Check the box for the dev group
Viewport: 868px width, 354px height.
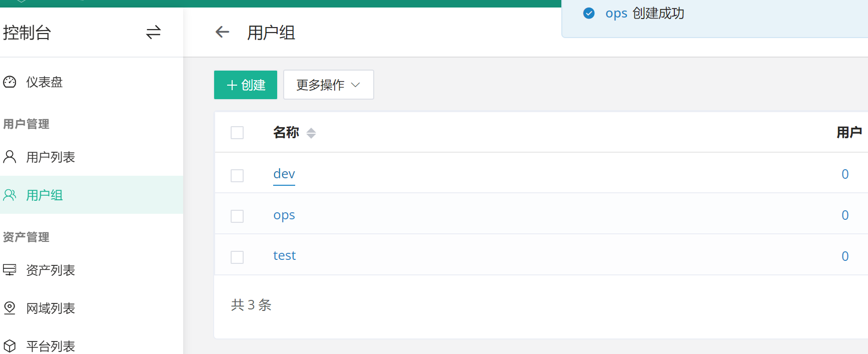[237, 176]
